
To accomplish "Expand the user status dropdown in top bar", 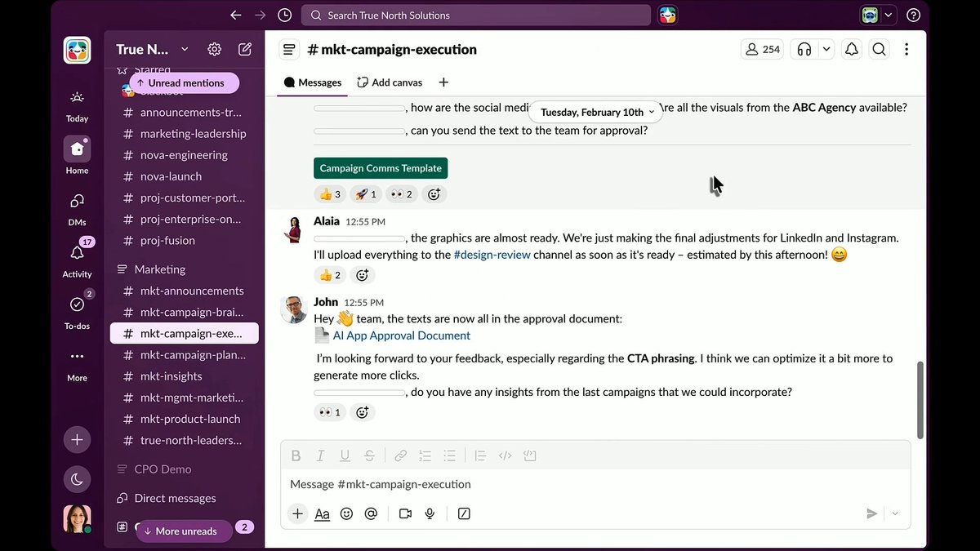I will click(x=889, y=15).
